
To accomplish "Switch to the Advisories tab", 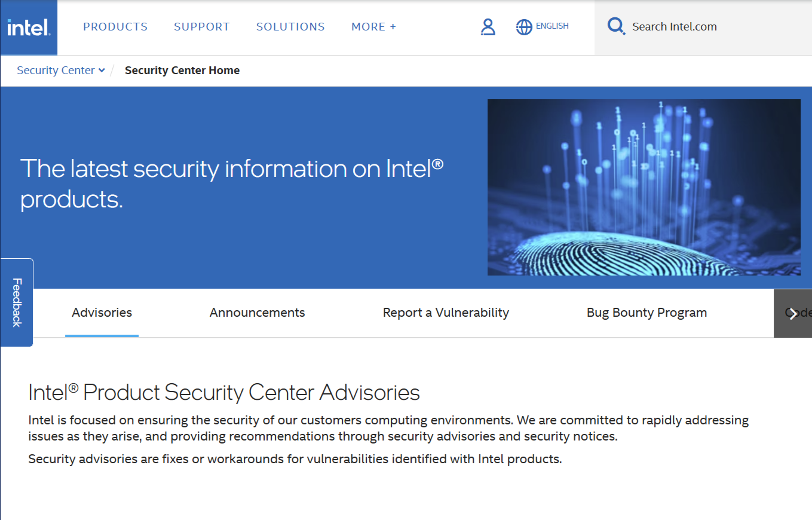I will pyautogui.click(x=102, y=312).
